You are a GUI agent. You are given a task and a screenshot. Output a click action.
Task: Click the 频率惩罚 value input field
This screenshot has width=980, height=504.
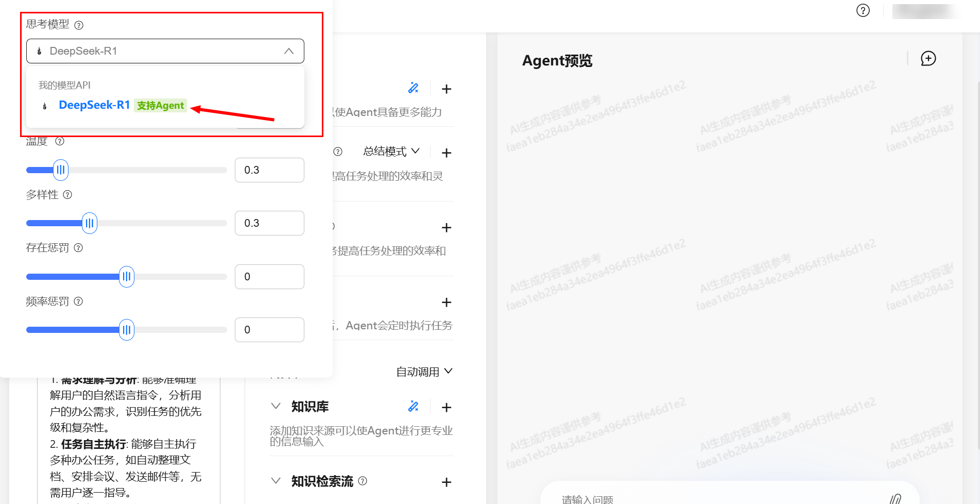tap(269, 330)
